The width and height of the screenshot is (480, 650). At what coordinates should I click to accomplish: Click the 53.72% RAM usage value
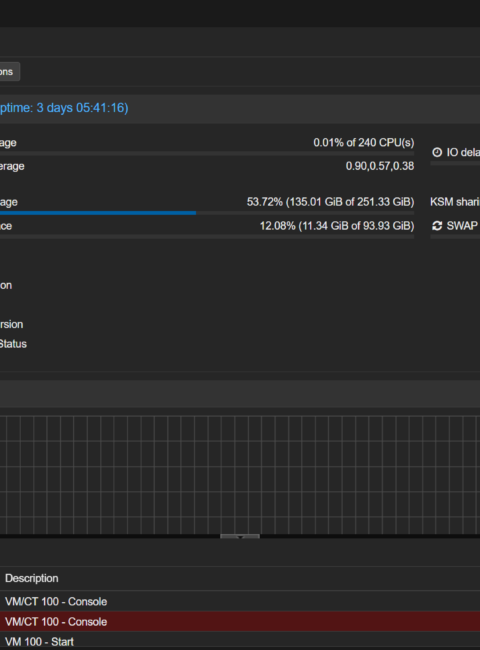(x=330, y=202)
